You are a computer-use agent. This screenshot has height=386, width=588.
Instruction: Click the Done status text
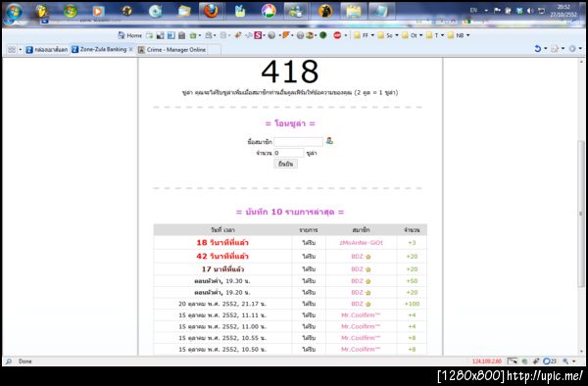25,362
